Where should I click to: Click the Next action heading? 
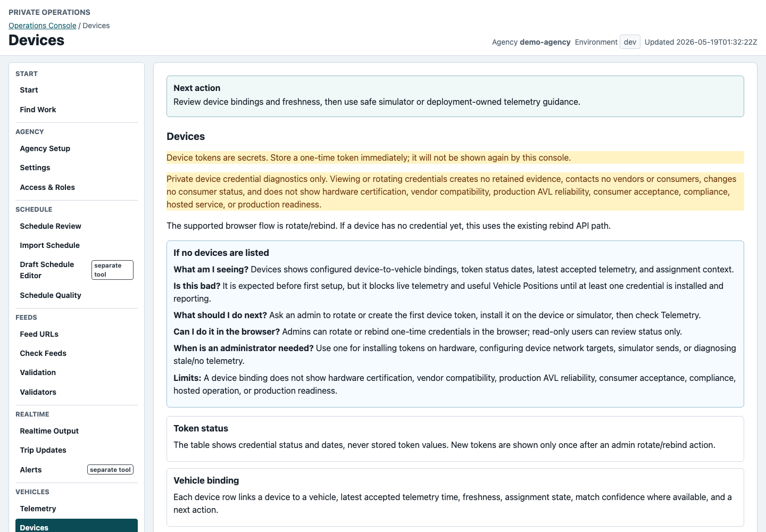[x=197, y=88]
